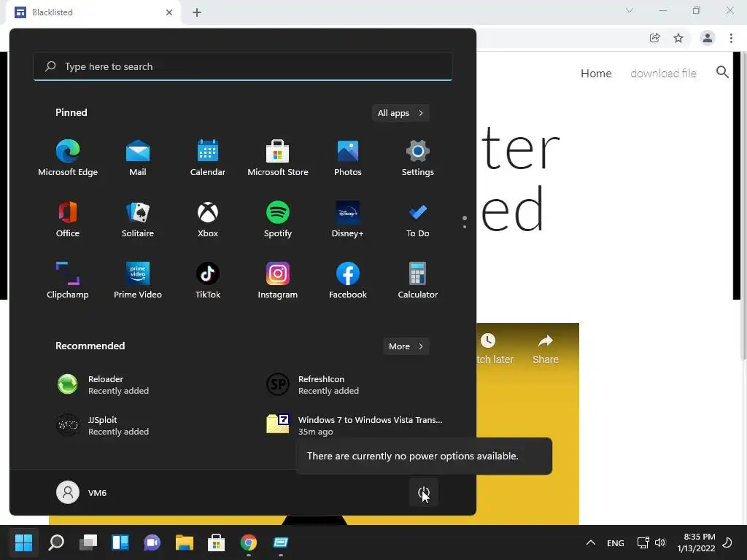Open Instagram app
Image resolution: width=747 pixels, height=560 pixels.
pos(278,281)
